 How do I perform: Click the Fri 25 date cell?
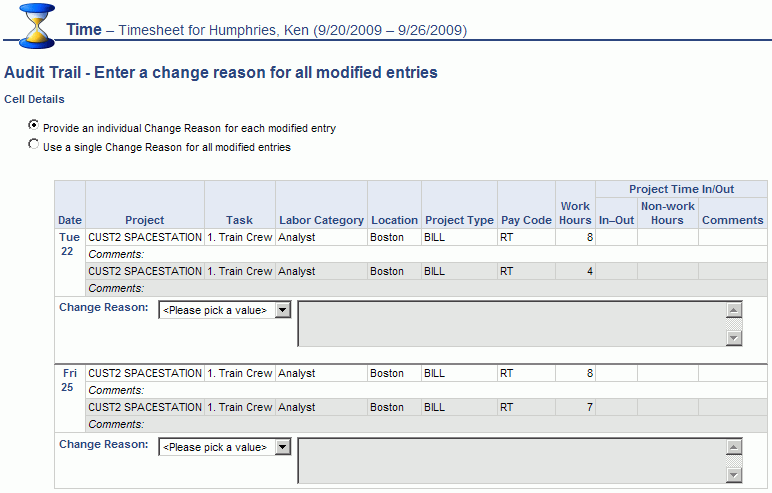[70, 380]
